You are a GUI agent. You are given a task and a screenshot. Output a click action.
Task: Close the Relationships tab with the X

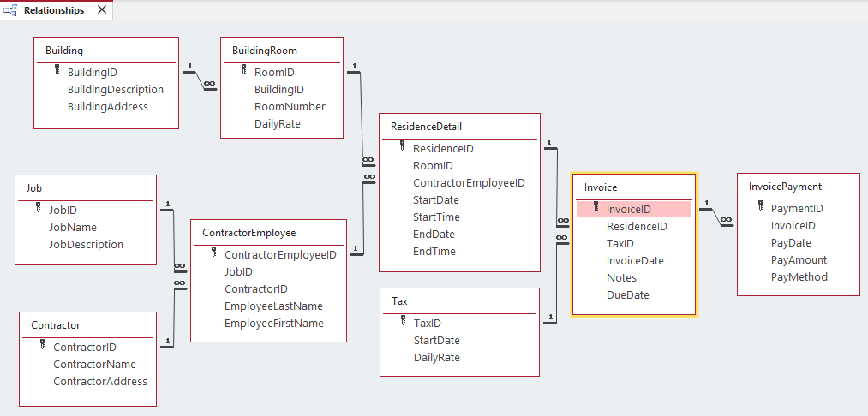(102, 10)
